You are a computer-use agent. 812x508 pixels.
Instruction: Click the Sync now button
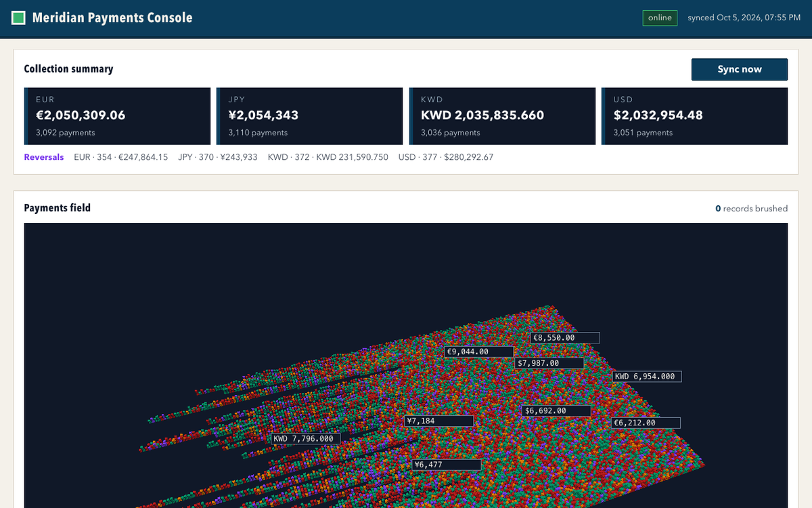coord(740,69)
